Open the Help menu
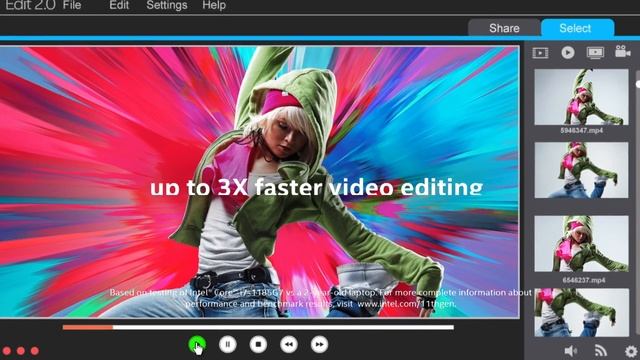 click(214, 5)
